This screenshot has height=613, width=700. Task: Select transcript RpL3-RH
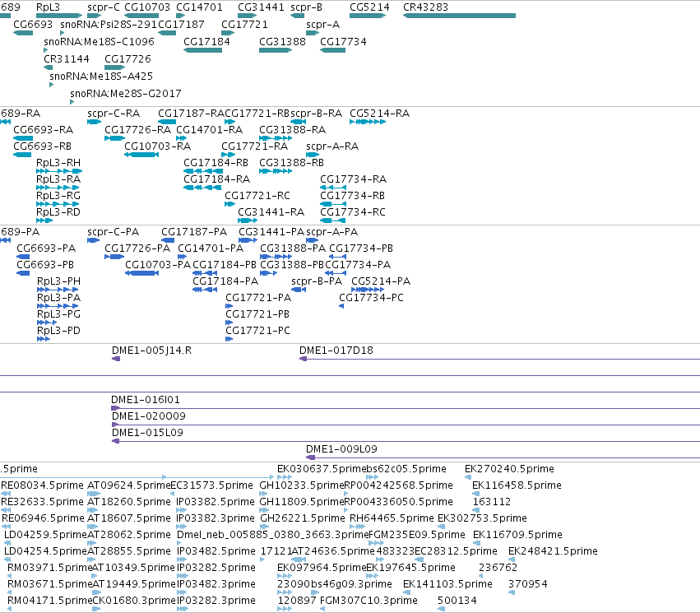point(58,163)
